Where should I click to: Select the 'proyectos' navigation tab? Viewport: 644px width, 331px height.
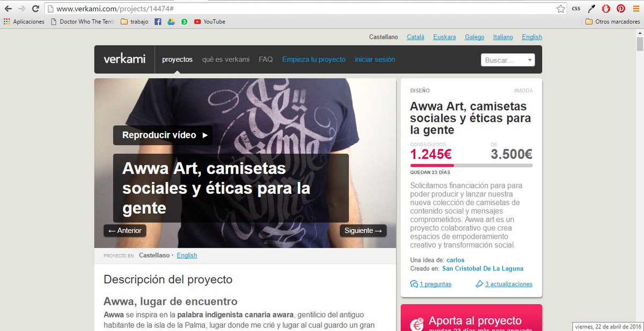pyautogui.click(x=177, y=60)
